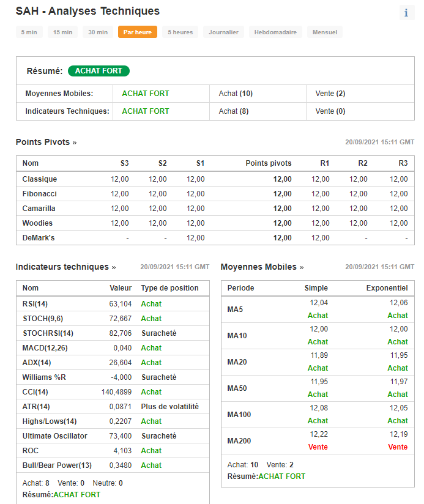Image resolution: width=424 pixels, height=504 pixels.
Task: Click the Type de position column header
Action: click(x=169, y=288)
